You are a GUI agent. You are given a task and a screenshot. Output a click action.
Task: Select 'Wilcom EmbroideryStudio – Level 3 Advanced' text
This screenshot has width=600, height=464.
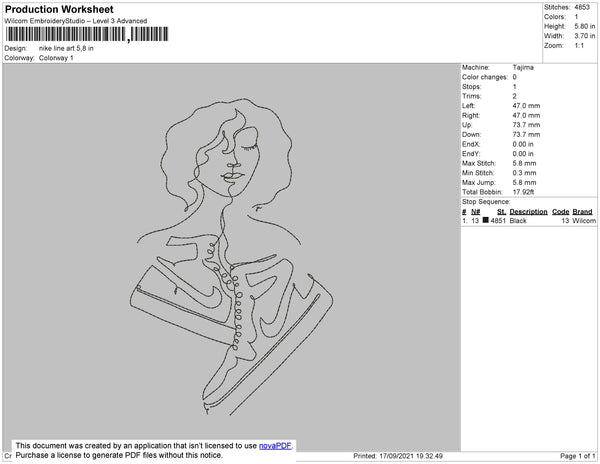(x=76, y=21)
